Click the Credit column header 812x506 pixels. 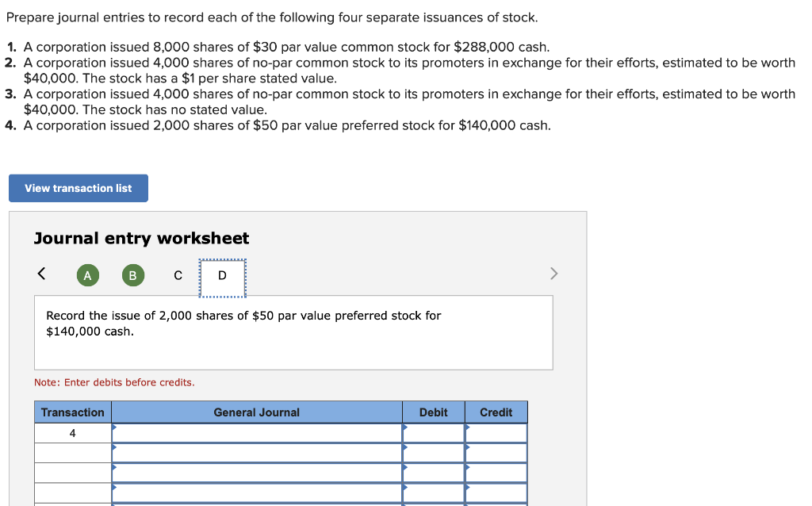point(496,412)
